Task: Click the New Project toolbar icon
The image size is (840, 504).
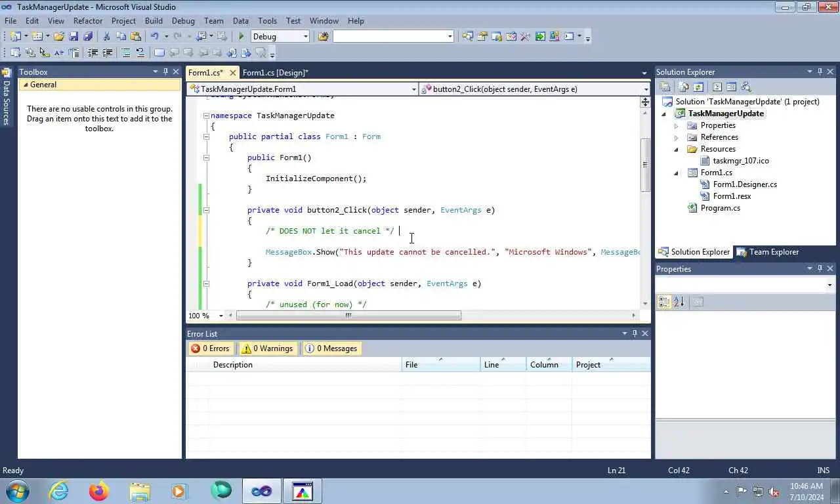Action: [x=15, y=37]
